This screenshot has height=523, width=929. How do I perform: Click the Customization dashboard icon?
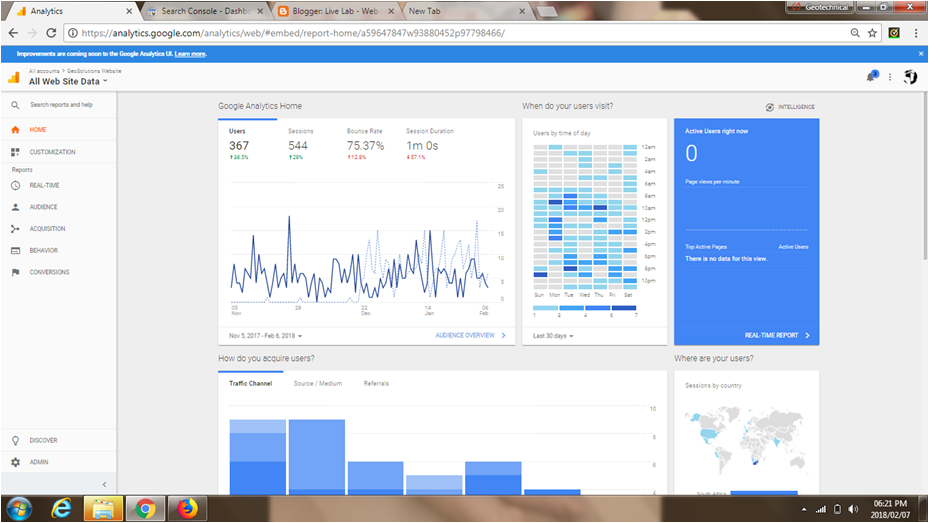pos(15,152)
